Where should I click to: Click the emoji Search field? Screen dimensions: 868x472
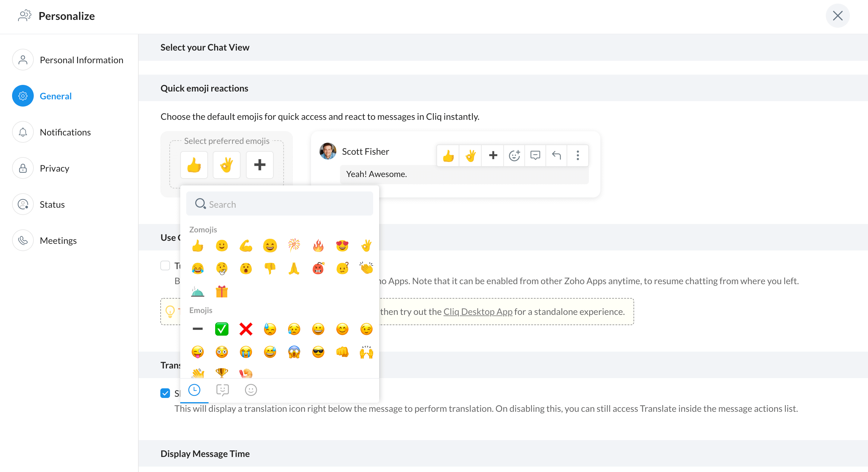(x=280, y=204)
